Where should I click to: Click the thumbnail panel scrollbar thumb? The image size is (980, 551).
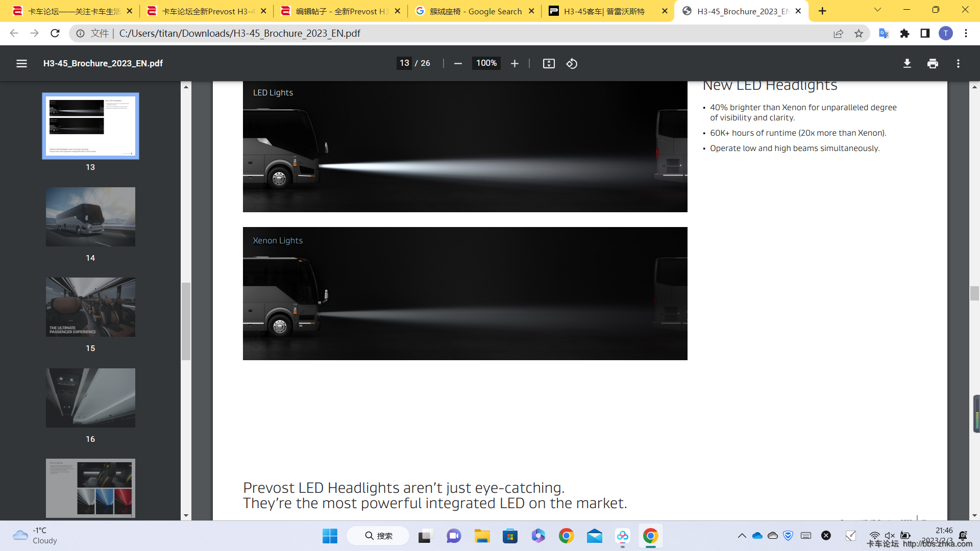[x=186, y=321]
